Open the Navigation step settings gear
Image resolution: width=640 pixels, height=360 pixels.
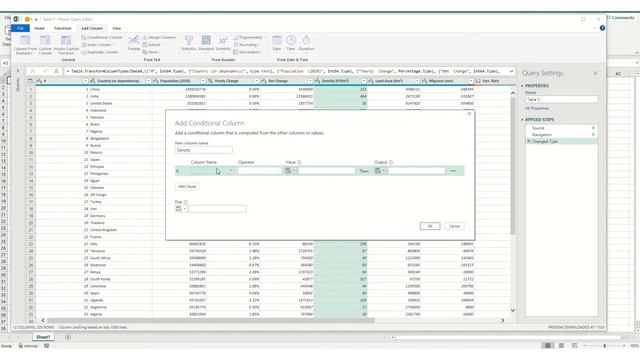pos(593,135)
